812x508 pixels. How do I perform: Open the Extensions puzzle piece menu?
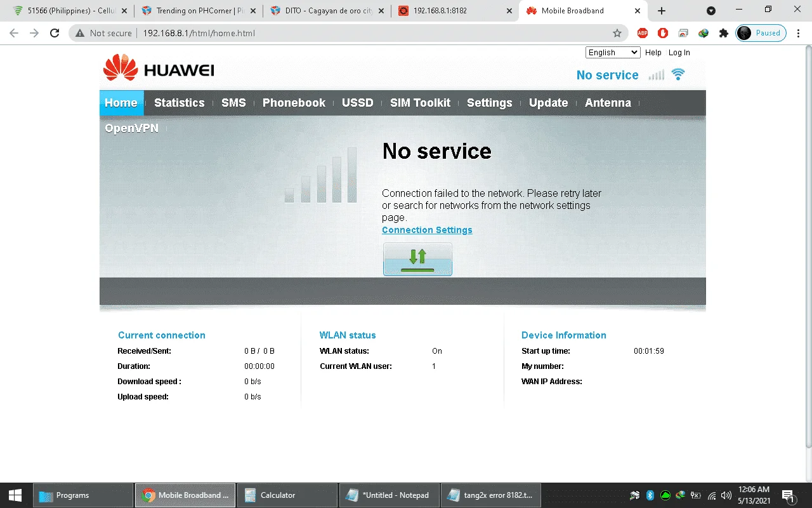point(723,33)
